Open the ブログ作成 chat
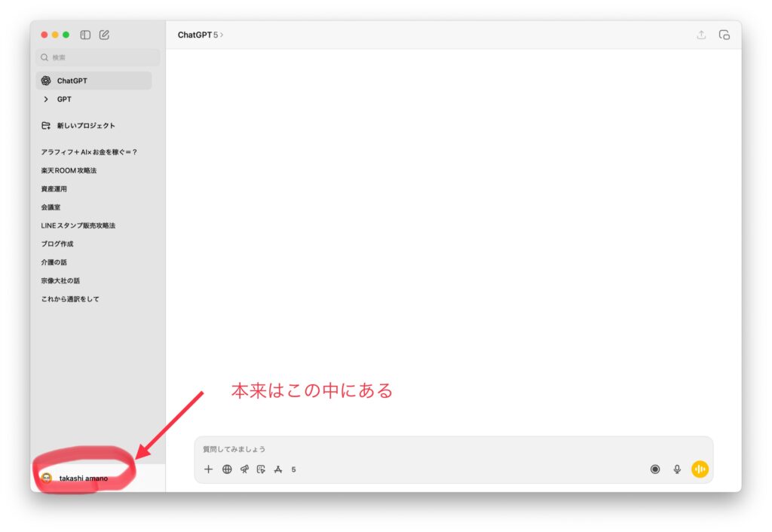Viewport: 772px width, 532px height. pos(57,244)
